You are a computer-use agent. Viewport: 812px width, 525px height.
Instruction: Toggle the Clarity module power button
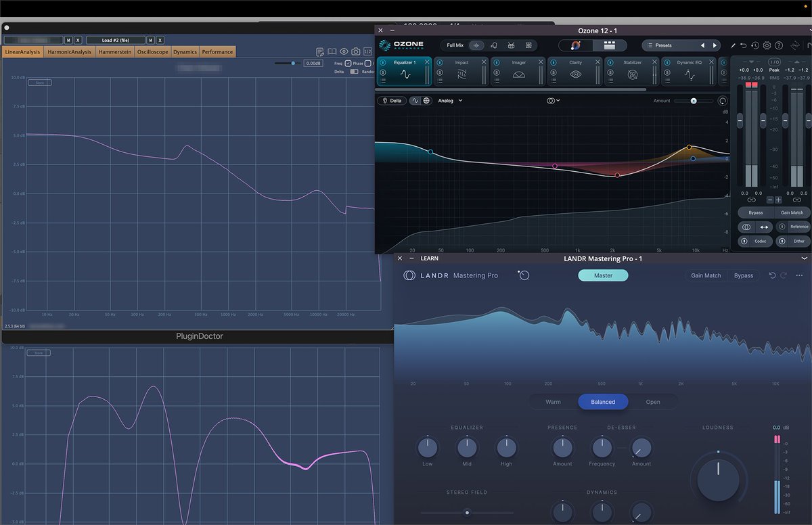click(x=554, y=62)
